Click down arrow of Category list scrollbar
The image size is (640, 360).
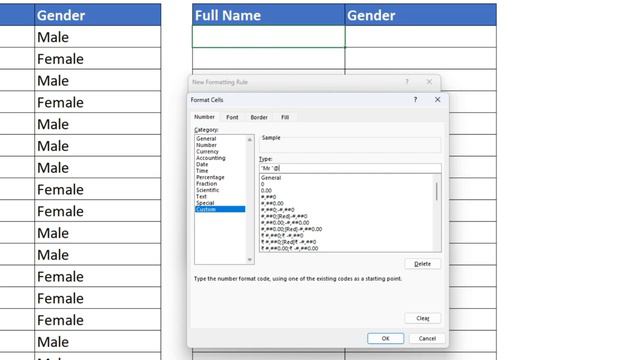250,260
